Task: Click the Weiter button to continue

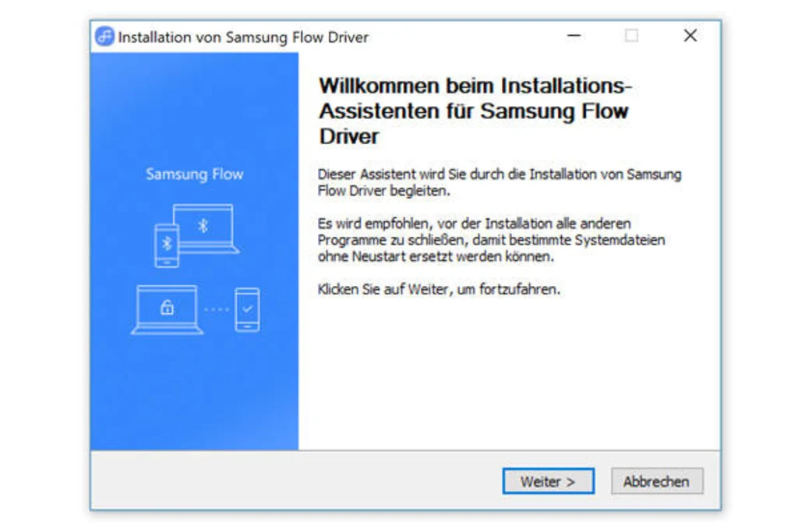Action: [548, 481]
